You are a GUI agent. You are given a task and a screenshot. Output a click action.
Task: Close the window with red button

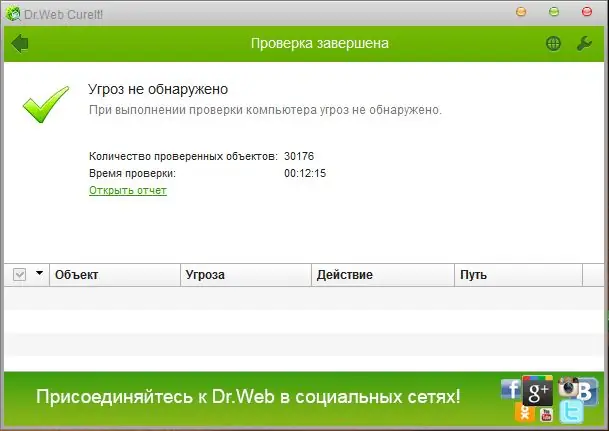586,12
